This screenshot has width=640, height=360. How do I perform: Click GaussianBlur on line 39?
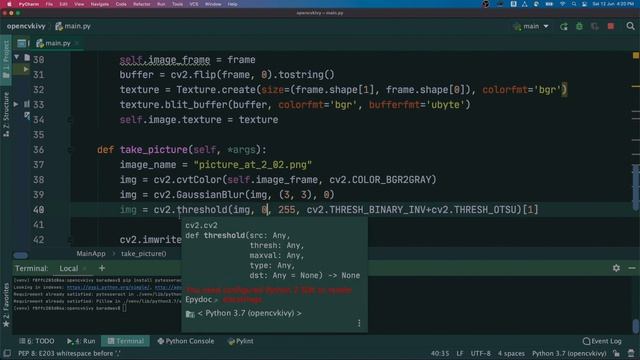210,195
